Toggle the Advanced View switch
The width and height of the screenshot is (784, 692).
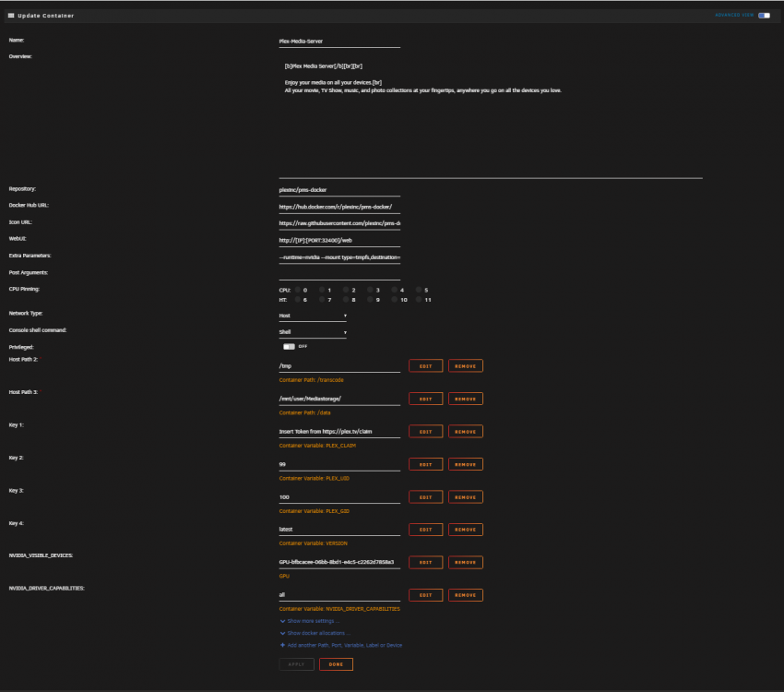tap(764, 16)
